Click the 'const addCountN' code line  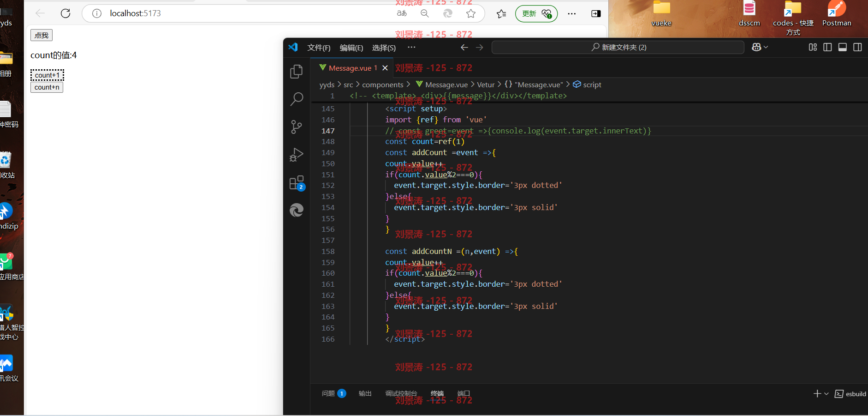point(452,251)
